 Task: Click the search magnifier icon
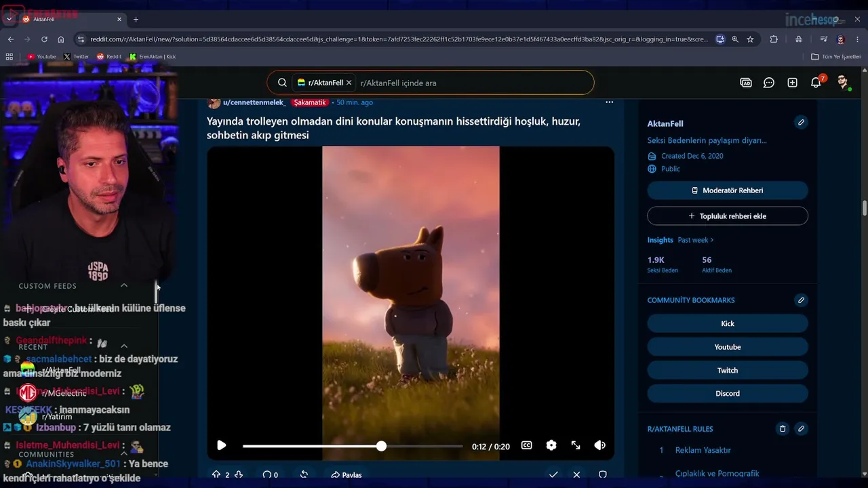(282, 83)
